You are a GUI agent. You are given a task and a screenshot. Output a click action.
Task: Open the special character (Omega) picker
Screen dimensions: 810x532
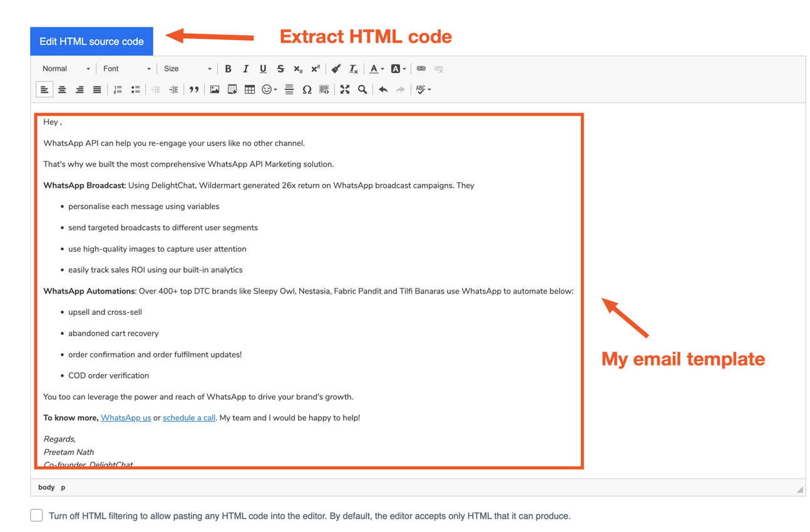[x=307, y=90]
